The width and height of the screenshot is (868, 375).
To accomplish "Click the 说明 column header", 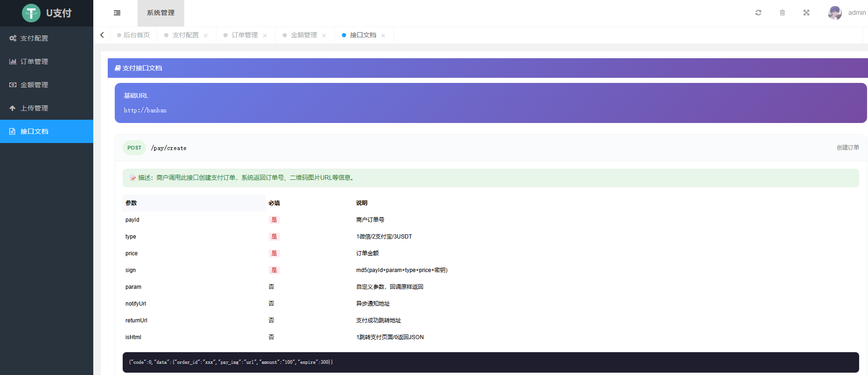I will (361, 203).
